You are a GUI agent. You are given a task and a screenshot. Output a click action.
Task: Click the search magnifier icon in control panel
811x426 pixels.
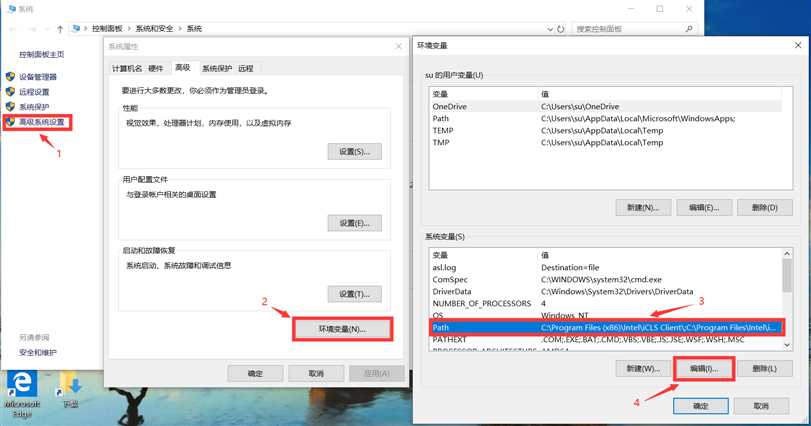click(x=689, y=29)
